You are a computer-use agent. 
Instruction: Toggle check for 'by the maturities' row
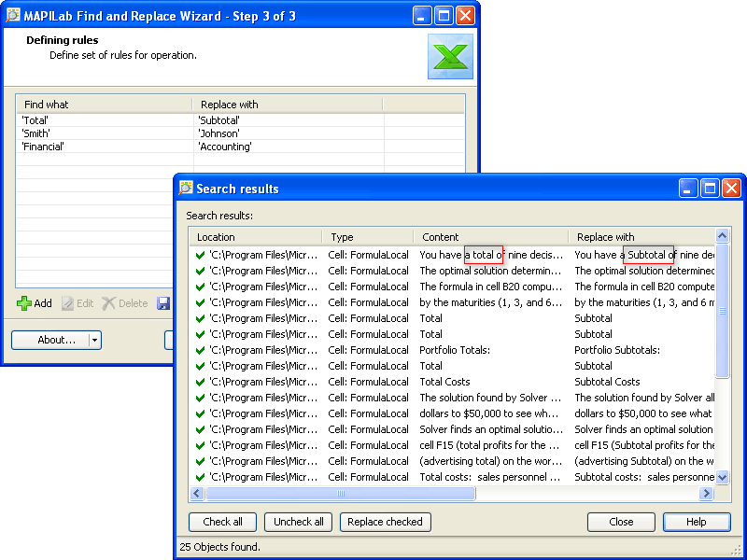[x=200, y=302]
